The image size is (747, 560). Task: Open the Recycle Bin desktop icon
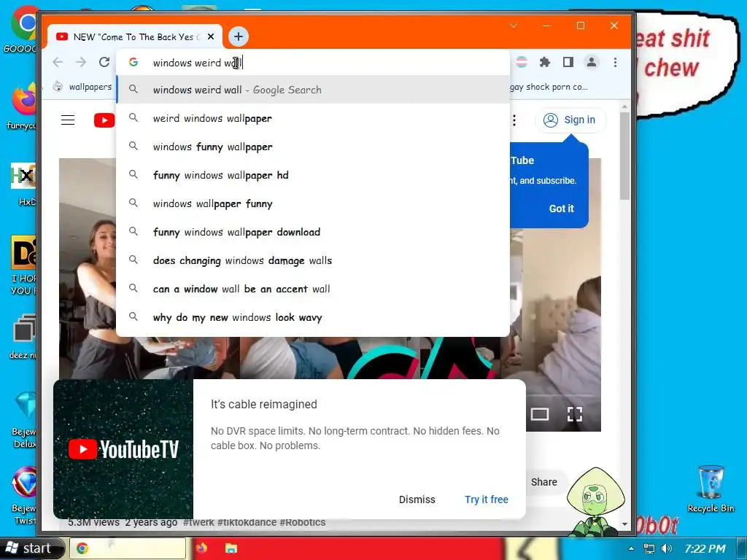(711, 489)
